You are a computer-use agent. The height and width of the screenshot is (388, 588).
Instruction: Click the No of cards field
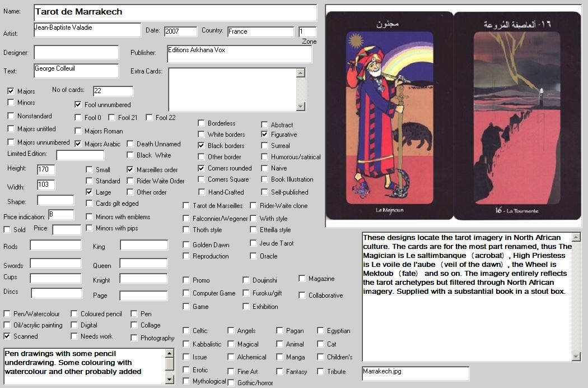[x=113, y=91]
